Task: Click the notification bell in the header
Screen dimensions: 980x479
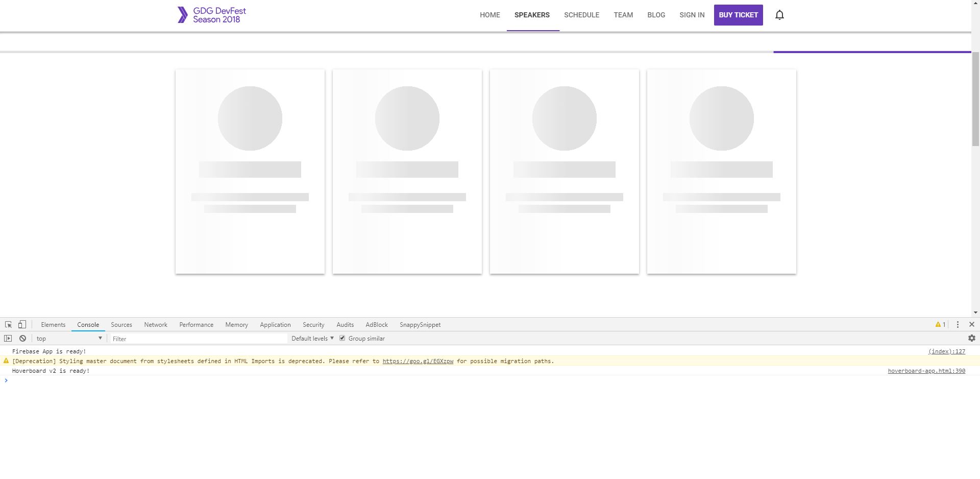Action: click(x=779, y=15)
